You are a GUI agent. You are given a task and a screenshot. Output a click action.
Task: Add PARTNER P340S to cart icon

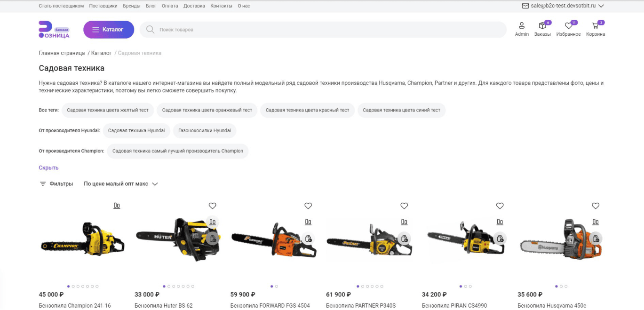404,238
